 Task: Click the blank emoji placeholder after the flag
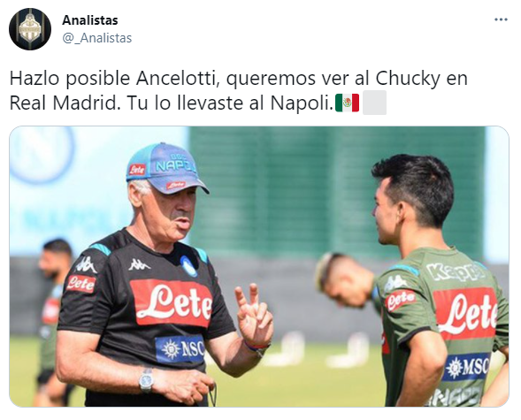pyautogui.click(x=374, y=103)
